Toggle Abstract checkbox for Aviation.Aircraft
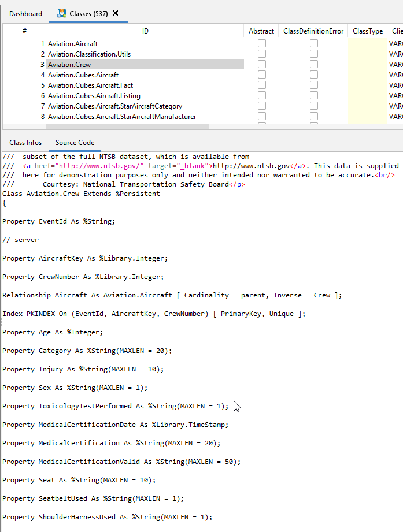 (262, 44)
